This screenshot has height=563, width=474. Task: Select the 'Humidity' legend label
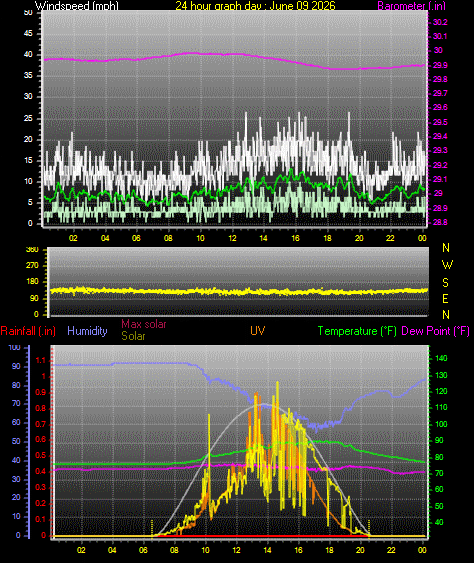(x=87, y=331)
